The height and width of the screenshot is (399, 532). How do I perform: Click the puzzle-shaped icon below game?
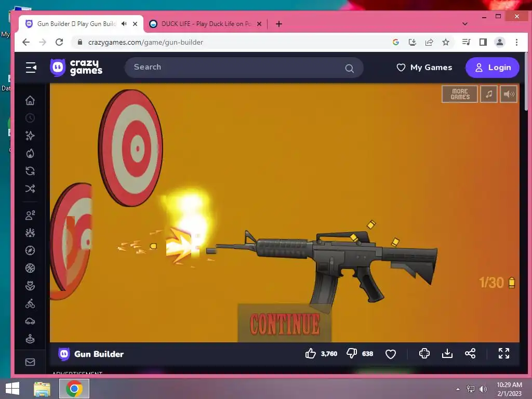tap(424, 353)
